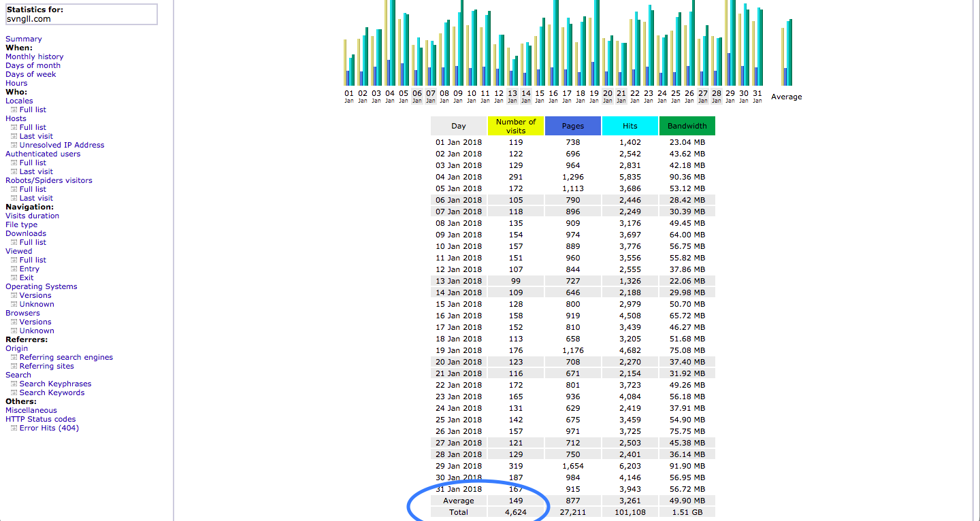
Task: Click the yellow Number of visits header
Action: tap(516, 126)
